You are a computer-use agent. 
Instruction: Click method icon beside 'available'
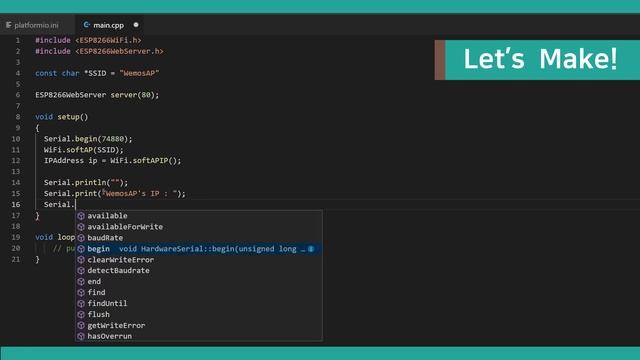[81, 216]
